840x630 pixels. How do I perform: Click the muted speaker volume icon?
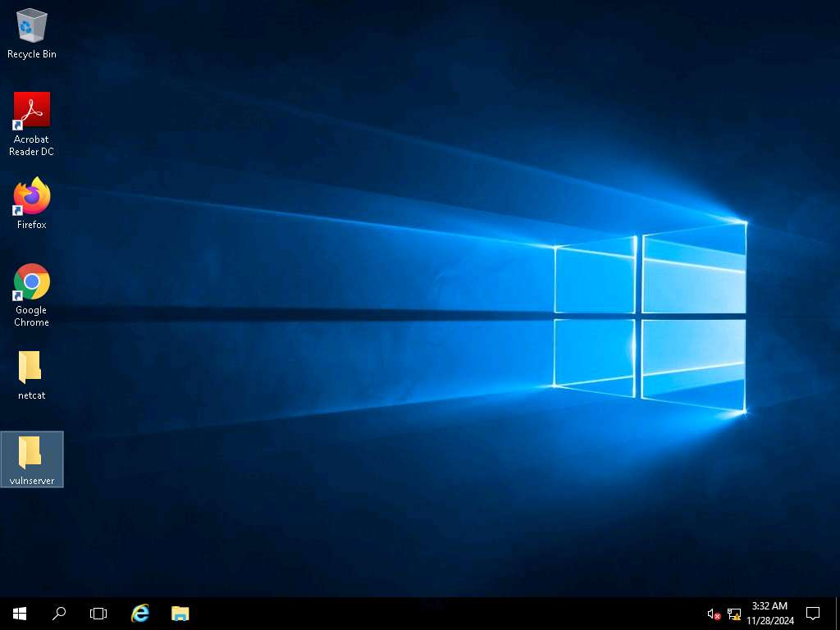point(714,614)
